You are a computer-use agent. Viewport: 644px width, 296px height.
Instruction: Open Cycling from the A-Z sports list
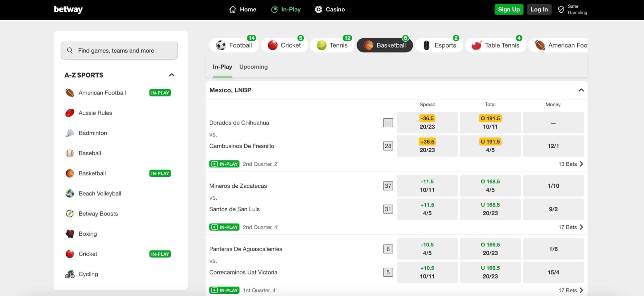click(88, 274)
